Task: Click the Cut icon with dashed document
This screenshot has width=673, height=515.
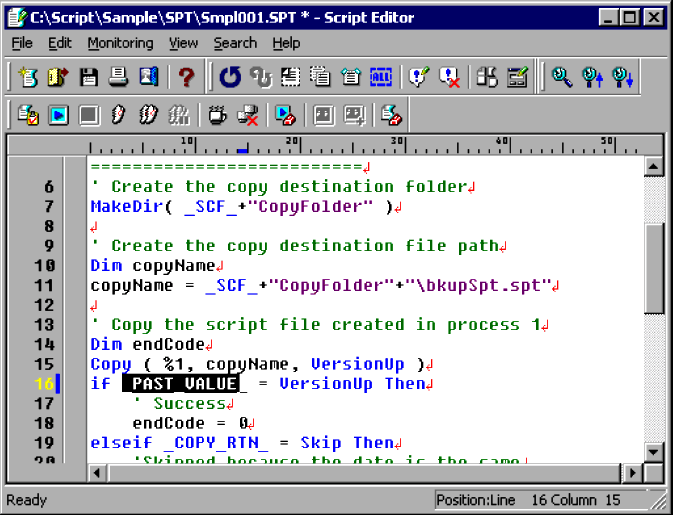Action: 291,78
